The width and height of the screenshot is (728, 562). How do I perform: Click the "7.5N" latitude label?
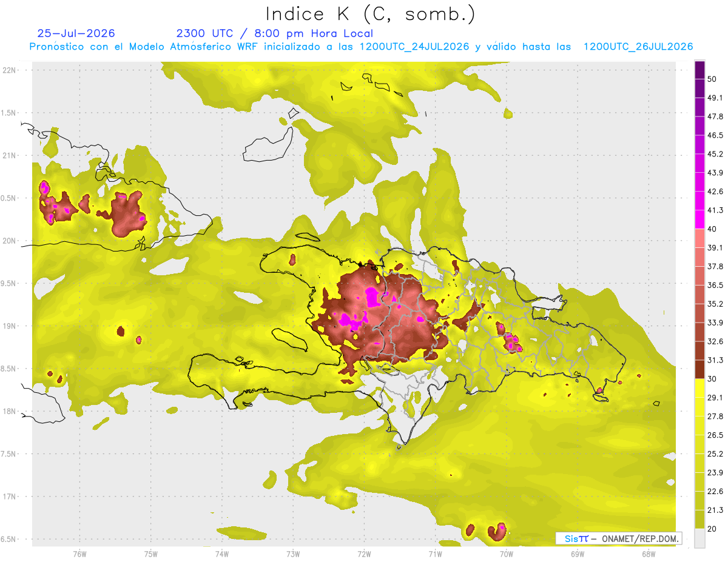[x=9, y=455]
